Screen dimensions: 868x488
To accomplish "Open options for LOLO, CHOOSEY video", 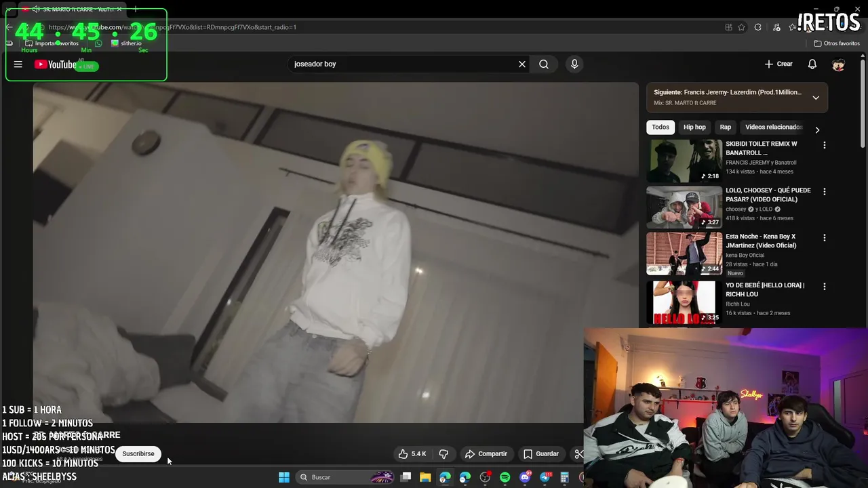I will click(825, 192).
